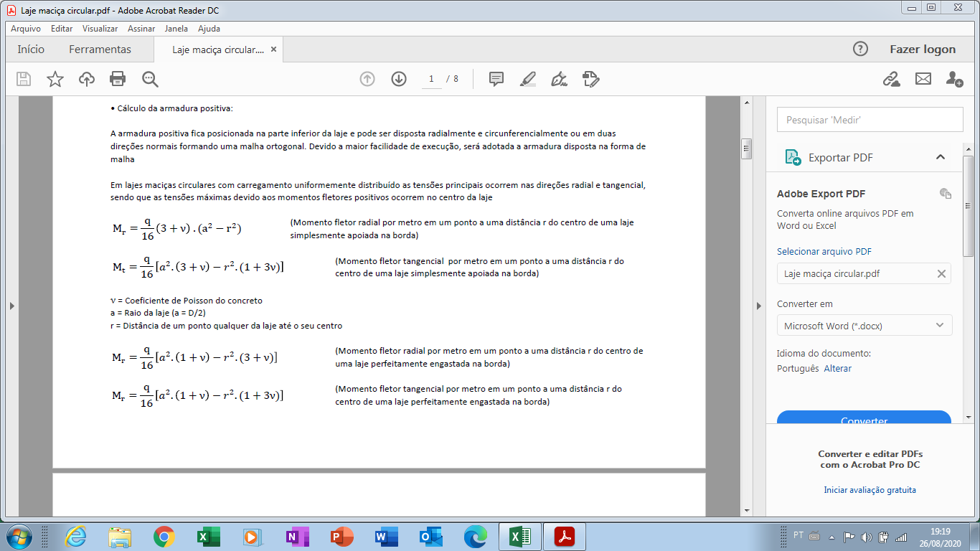The image size is (980, 551).
Task: Click Iniciar avaliação gratuita link
Action: 870,490
